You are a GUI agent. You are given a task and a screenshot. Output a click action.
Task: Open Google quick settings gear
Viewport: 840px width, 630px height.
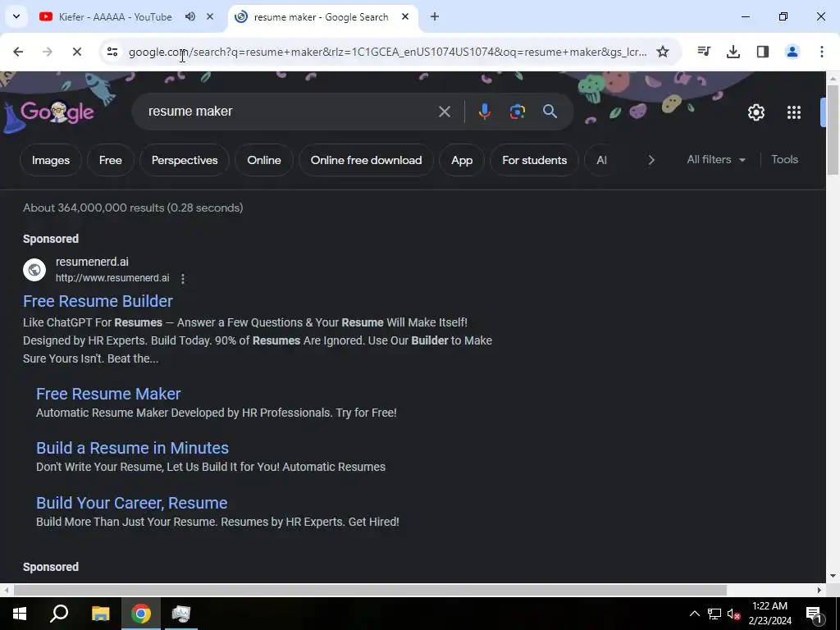(x=756, y=112)
